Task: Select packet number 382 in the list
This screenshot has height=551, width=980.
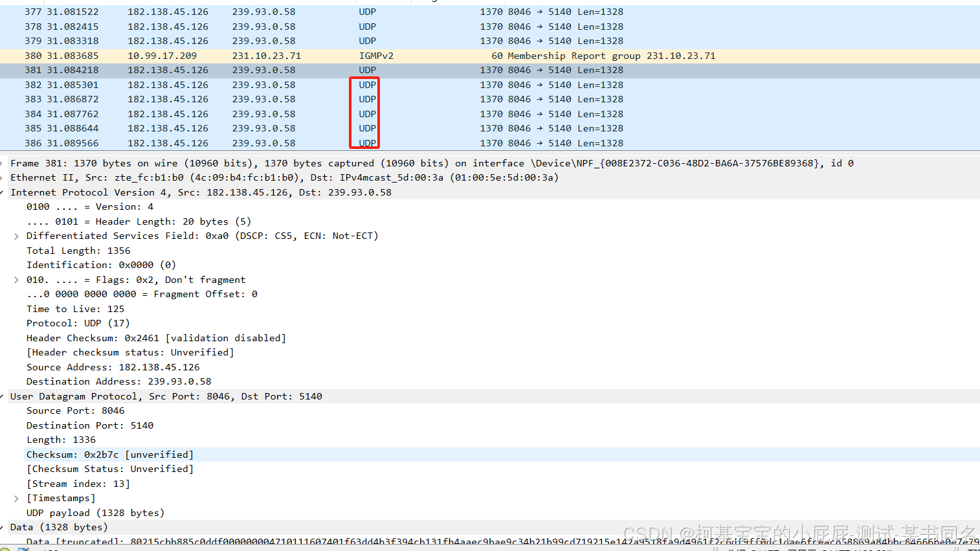Action: pos(490,85)
